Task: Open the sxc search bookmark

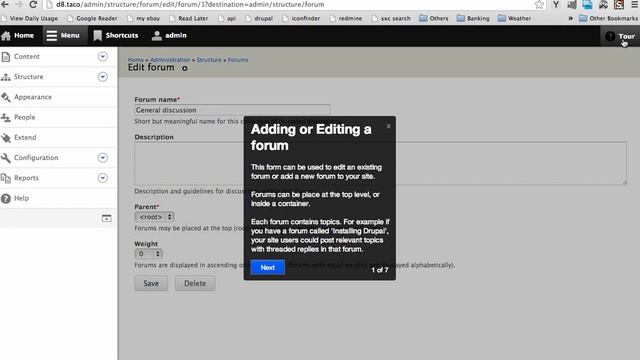Action: tap(391, 18)
